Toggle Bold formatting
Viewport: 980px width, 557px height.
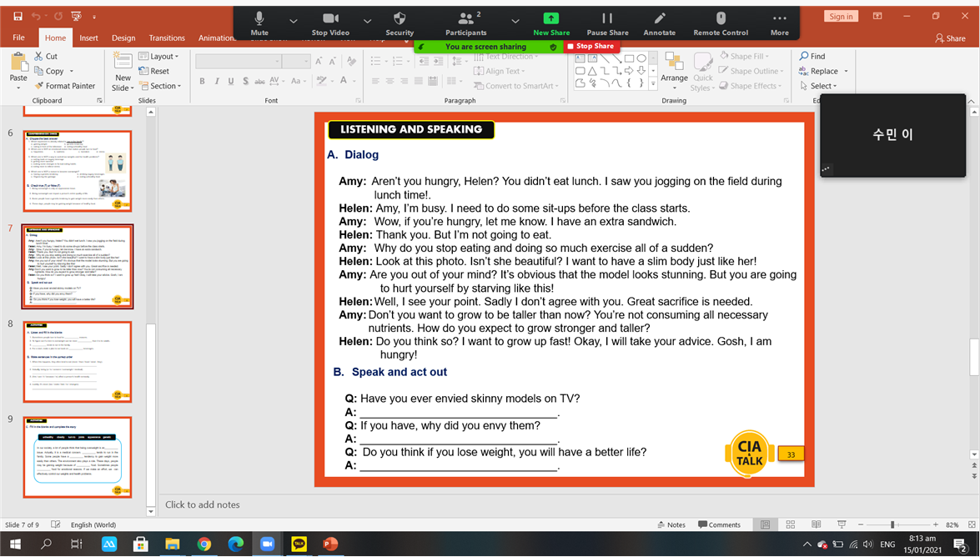[202, 81]
